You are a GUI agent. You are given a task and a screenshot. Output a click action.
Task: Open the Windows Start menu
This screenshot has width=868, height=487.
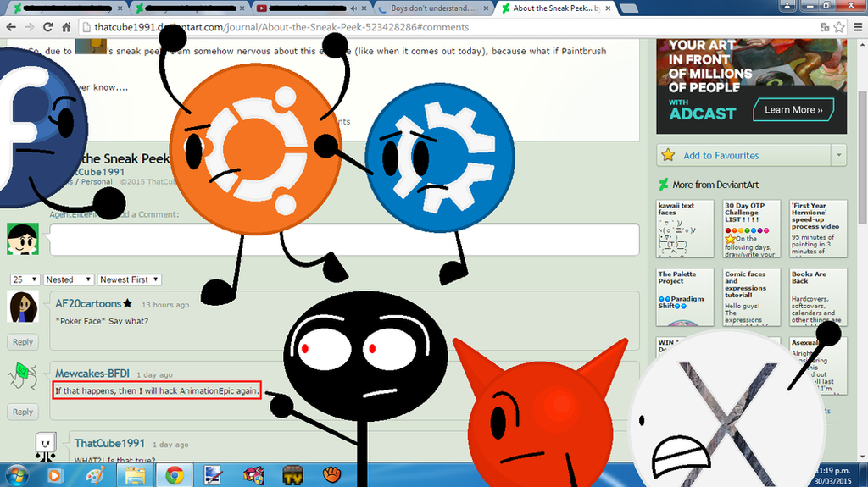point(16,475)
